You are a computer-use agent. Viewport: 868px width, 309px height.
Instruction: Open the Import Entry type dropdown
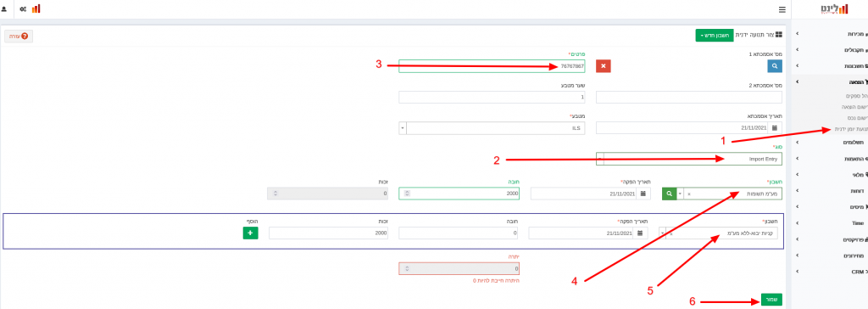pyautogui.click(x=689, y=159)
